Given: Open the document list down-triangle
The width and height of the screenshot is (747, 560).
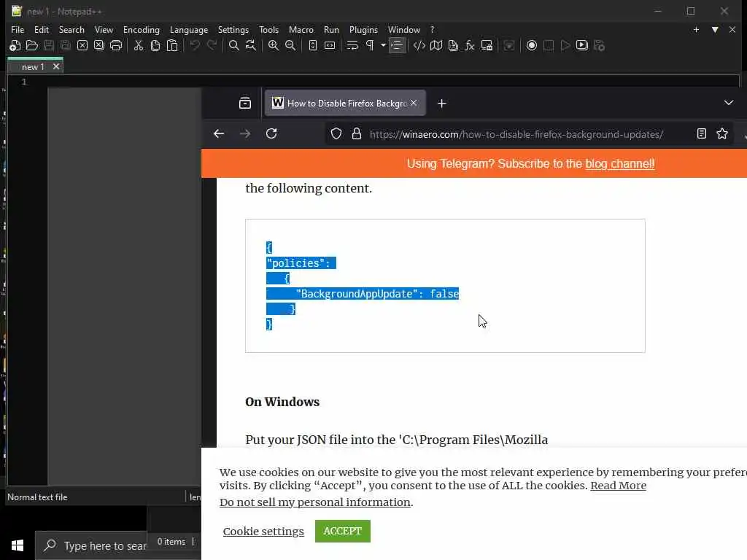Looking at the screenshot, I should [715, 29].
